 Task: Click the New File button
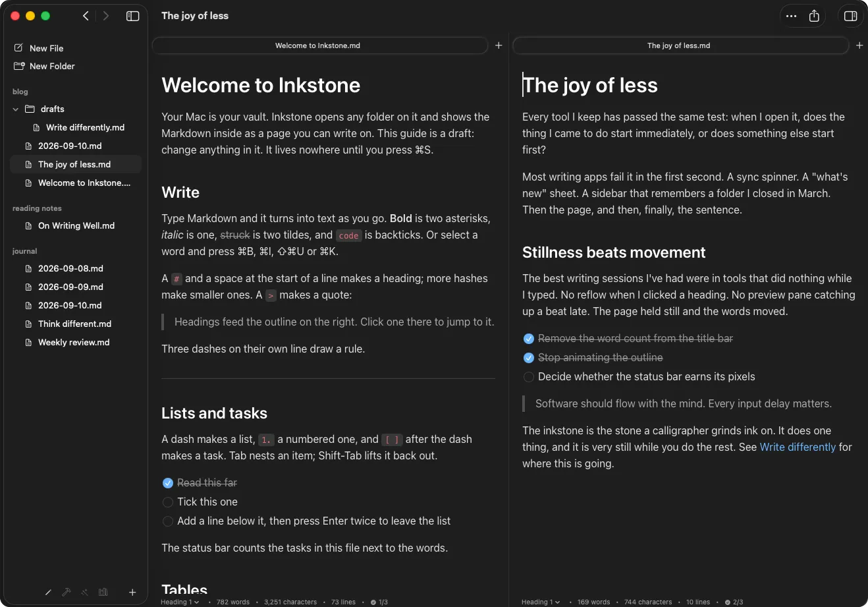[x=39, y=48]
